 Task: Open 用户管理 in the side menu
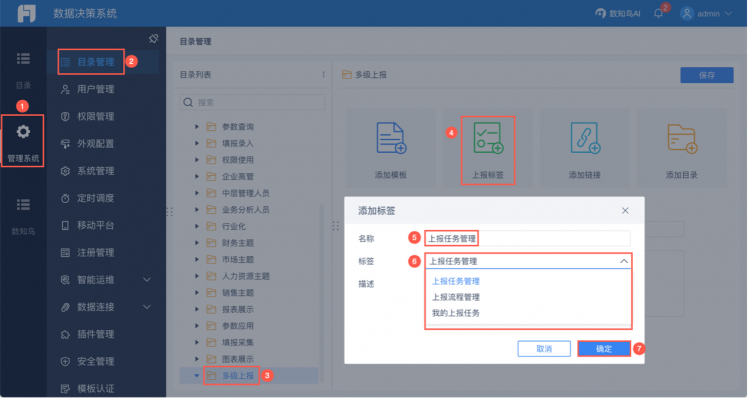tap(96, 89)
